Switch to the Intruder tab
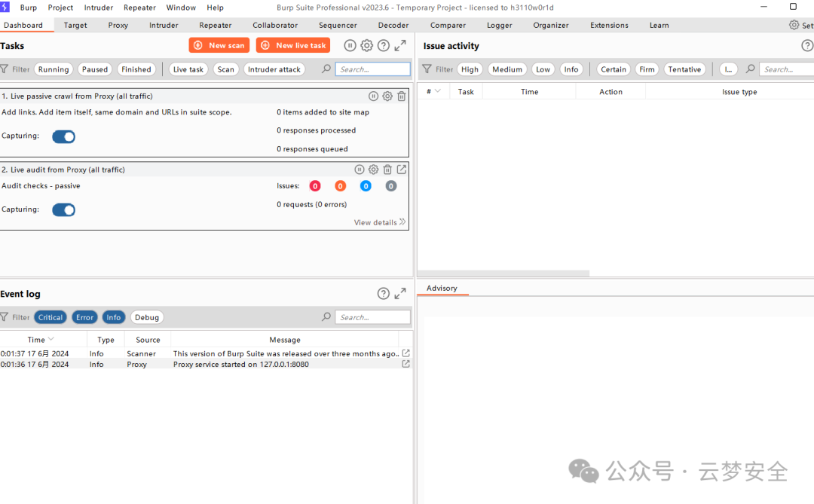 click(164, 25)
